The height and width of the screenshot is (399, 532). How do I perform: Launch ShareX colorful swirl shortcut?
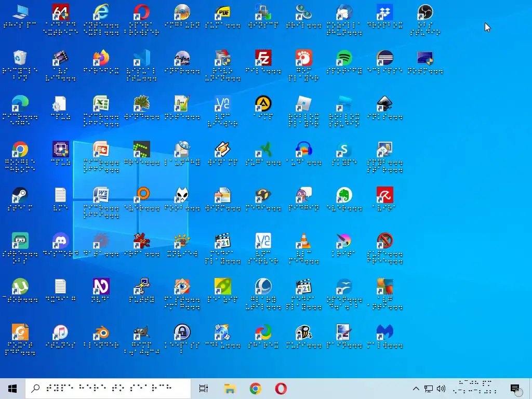click(x=263, y=332)
